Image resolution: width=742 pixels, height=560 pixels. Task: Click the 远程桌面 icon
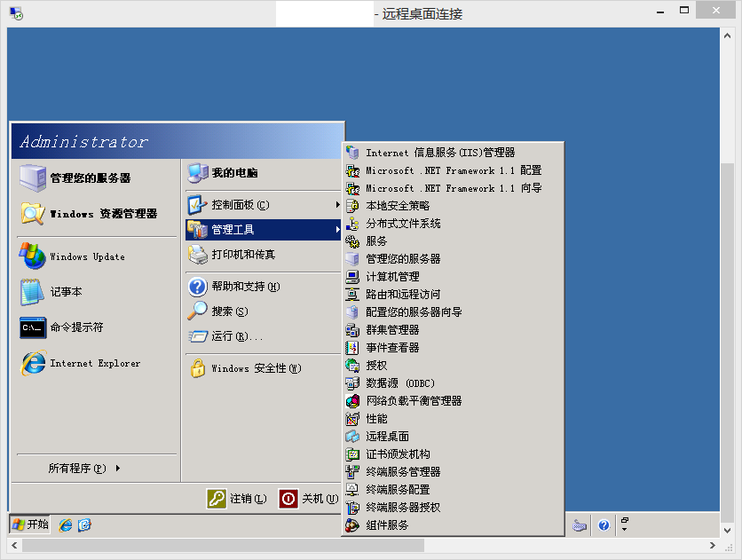click(x=352, y=436)
